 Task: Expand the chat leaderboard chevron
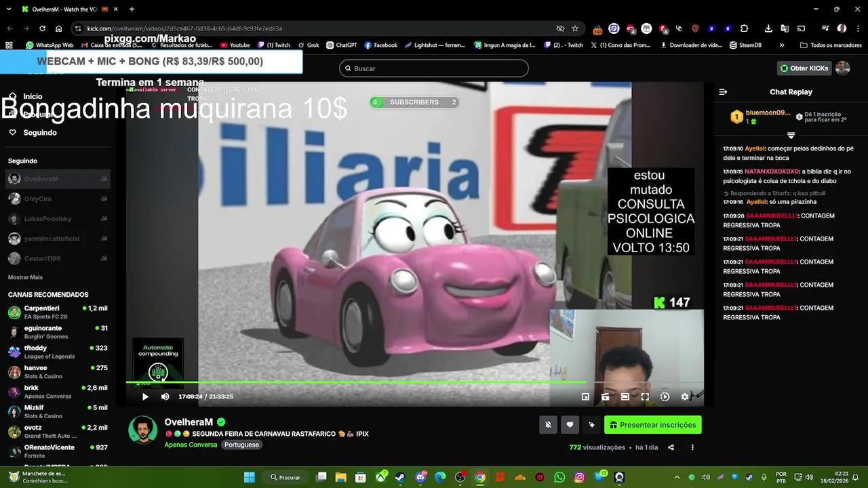(791, 135)
